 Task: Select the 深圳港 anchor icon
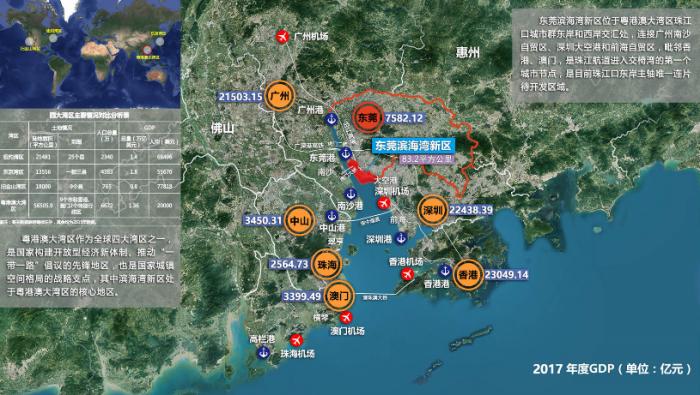pyautogui.click(x=401, y=238)
